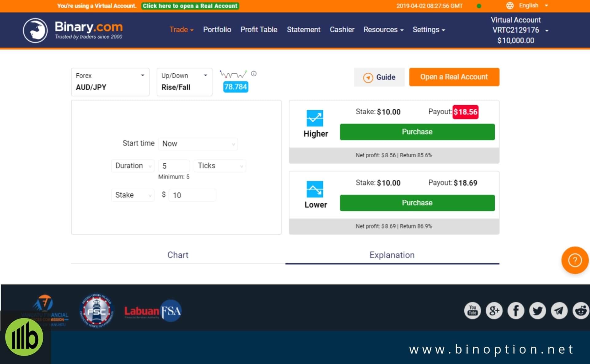This screenshot has height=364, width=590.
Task: Click 'Net profit: $8.56 | Return 85.6%' text
Action: point(394,155)
